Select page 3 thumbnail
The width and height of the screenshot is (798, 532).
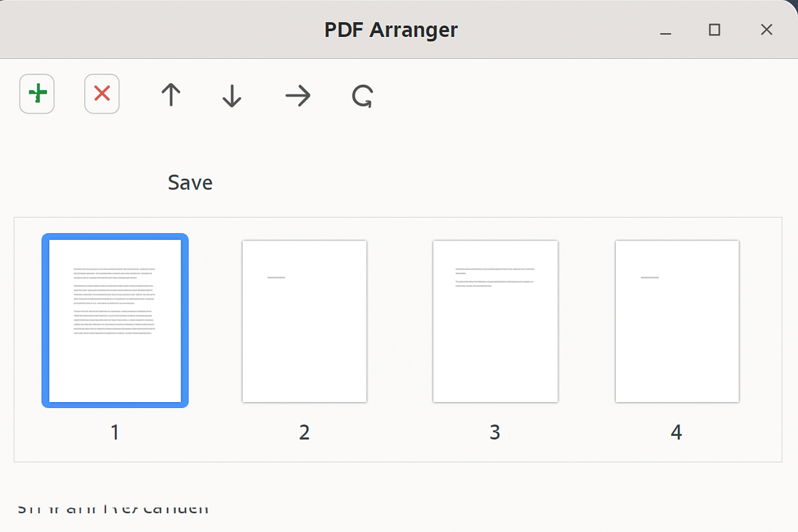click(495, 321)
